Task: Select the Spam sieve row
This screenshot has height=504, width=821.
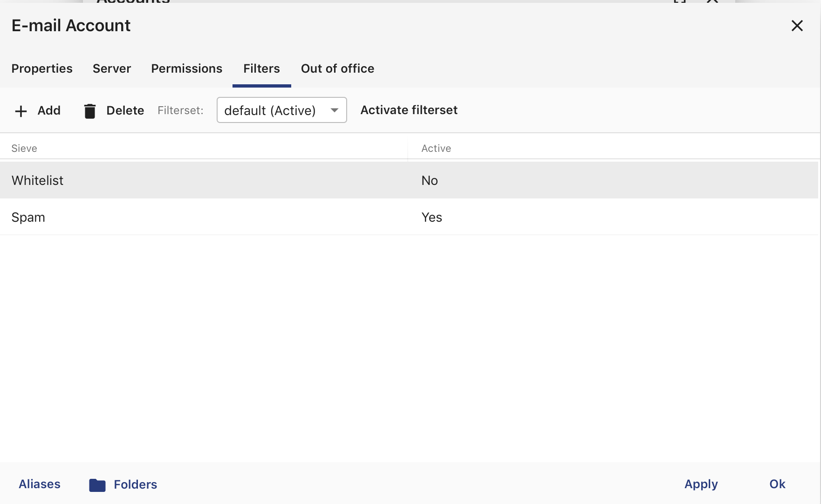Action: pos(409,217)
